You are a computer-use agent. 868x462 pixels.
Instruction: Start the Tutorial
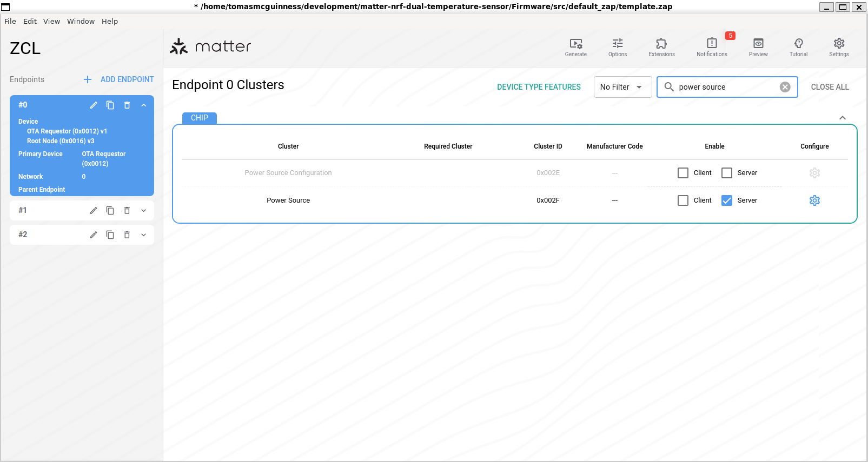798,47
